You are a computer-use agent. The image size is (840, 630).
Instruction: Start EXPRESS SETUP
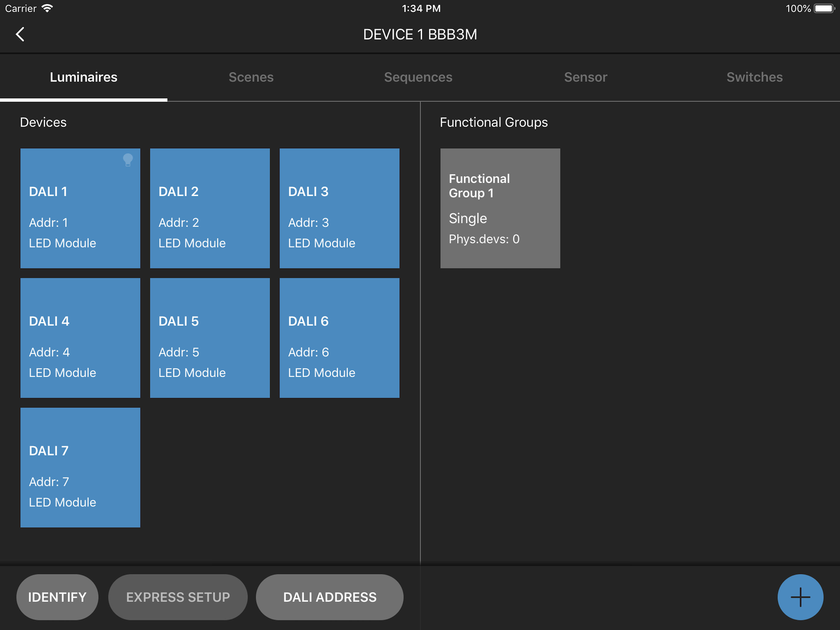point(178,597)
